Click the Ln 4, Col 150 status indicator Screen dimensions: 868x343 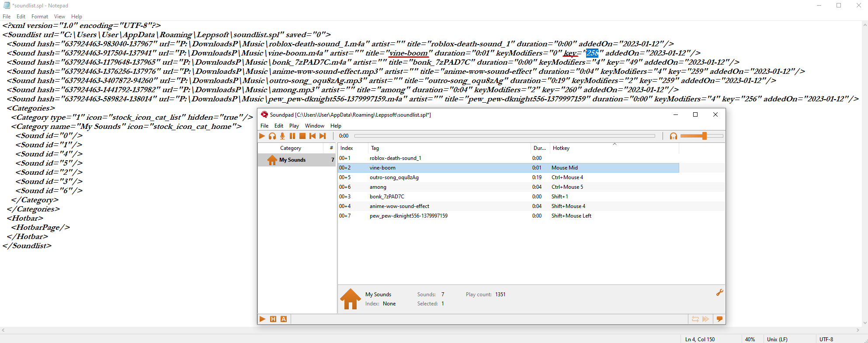pyautogui.click(x=700, y=339)
